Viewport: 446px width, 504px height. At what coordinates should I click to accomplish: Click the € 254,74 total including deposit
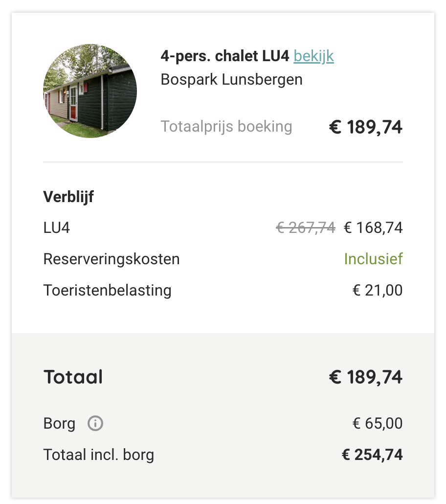pyautogui.click(x=372, y=455)
